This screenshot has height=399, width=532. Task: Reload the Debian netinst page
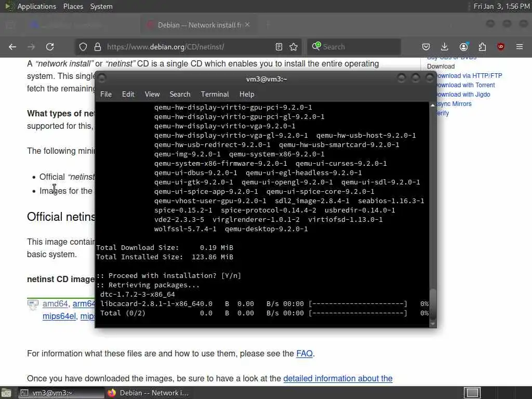[50, 47]
